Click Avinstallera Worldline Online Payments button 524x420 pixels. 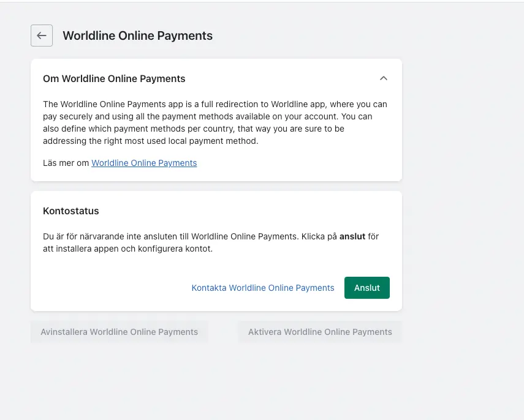(120, 332)
